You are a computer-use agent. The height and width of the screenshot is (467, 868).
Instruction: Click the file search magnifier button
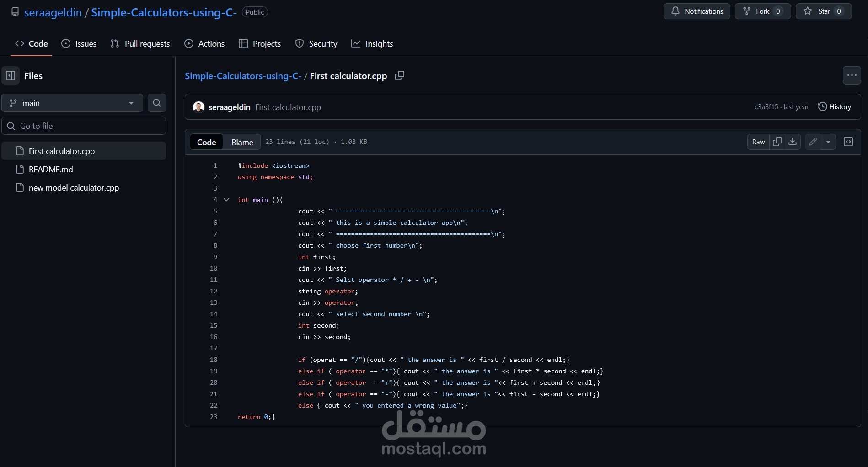click(157, 103)
